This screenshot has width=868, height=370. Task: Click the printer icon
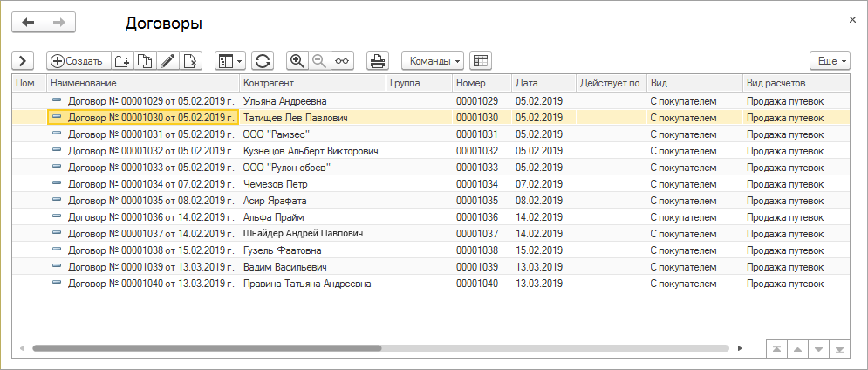pyautogui.click(x=378, y=61)
